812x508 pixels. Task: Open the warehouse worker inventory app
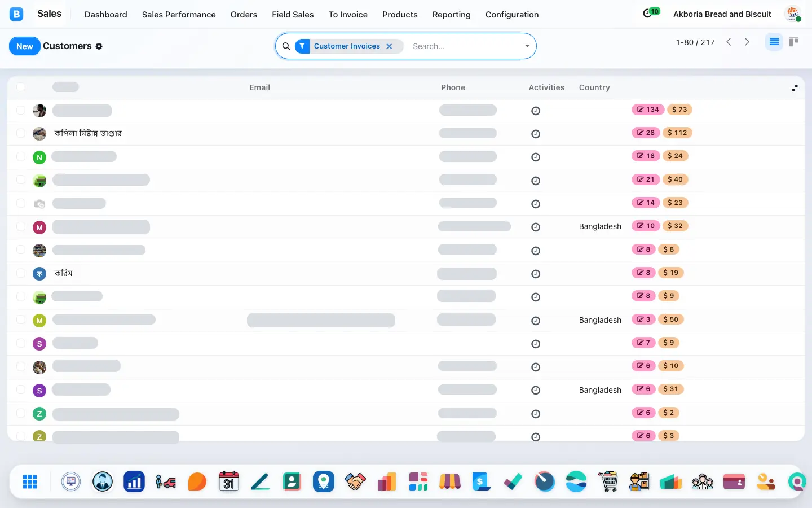click(639, 481)
